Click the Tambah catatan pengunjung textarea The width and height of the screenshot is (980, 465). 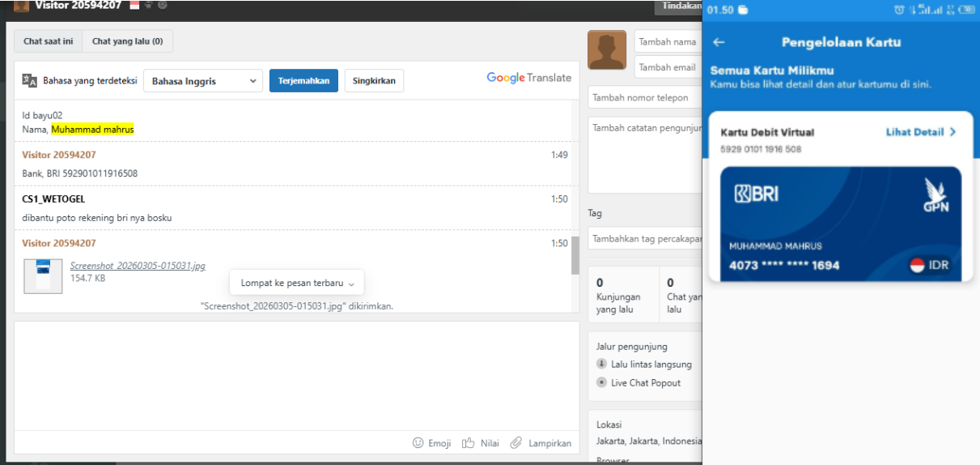click(x=645, y=155)
